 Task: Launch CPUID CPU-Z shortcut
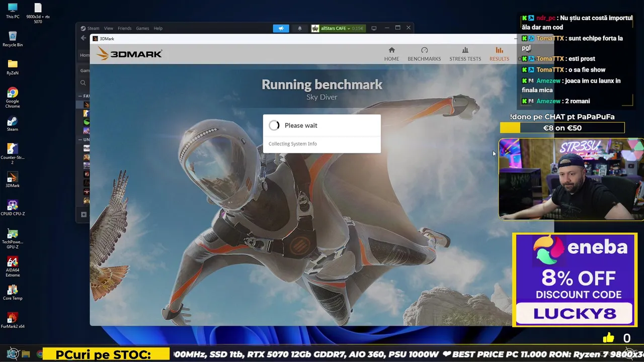point(13,208)
